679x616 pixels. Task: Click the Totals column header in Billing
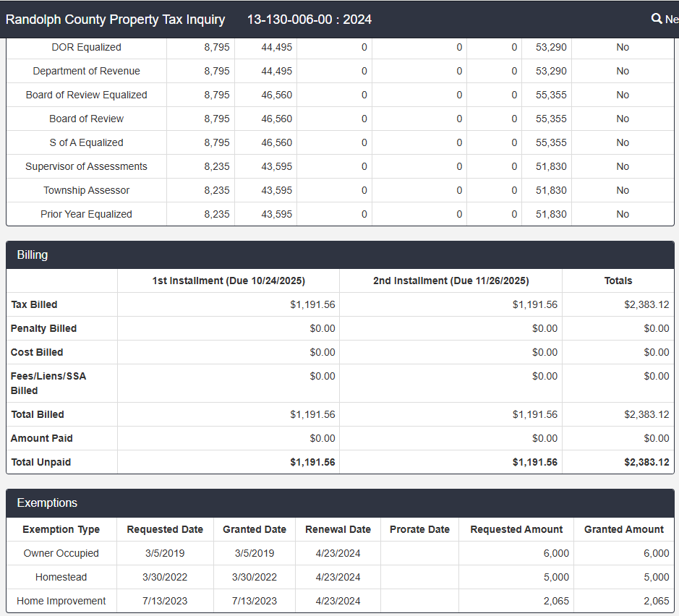coord(618,281)
